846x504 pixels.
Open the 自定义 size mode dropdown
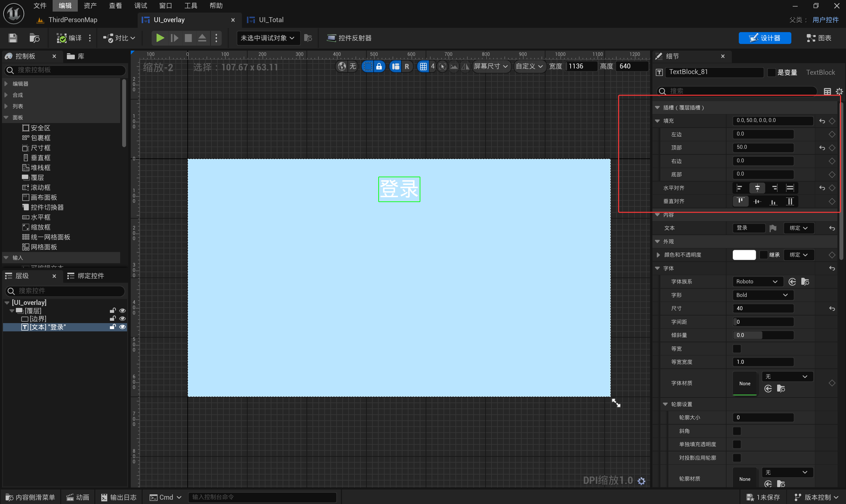point(529,66)
